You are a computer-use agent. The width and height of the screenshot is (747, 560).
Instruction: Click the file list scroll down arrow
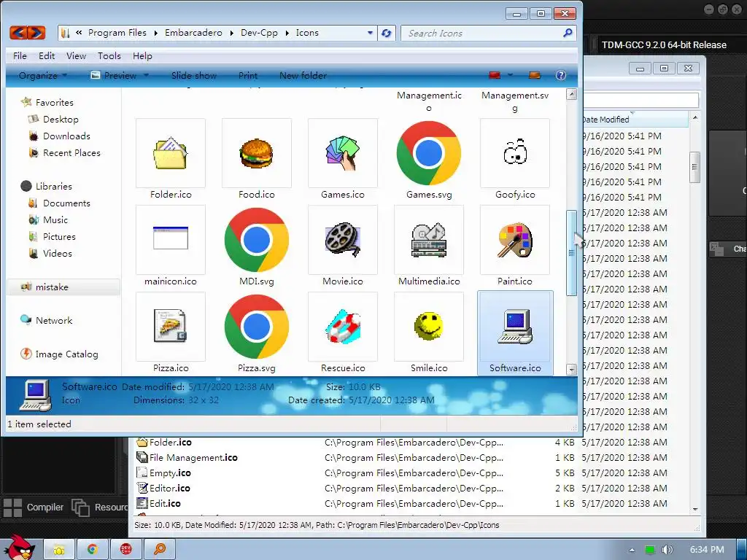pos(572,369)
